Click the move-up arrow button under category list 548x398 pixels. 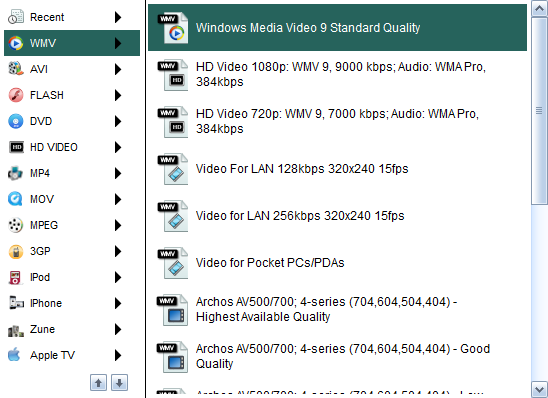pyautogui.click(x=99, y=383)
